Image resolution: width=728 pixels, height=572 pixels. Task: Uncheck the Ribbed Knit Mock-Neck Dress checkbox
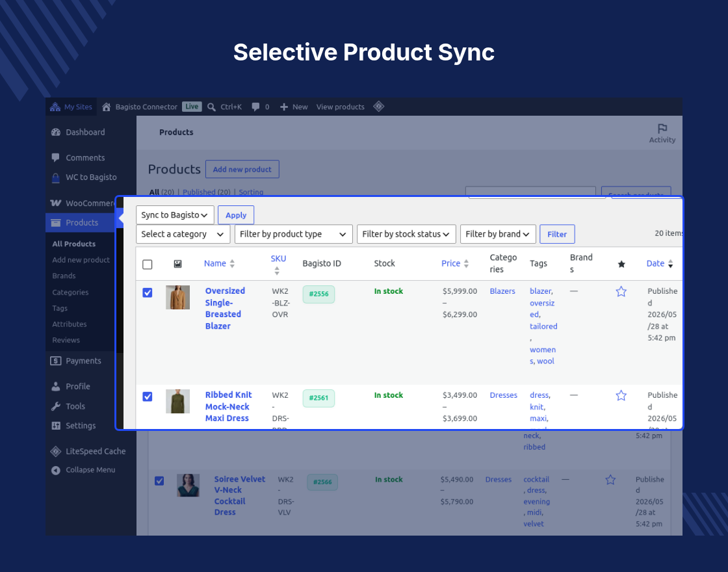tap(147, 396)
